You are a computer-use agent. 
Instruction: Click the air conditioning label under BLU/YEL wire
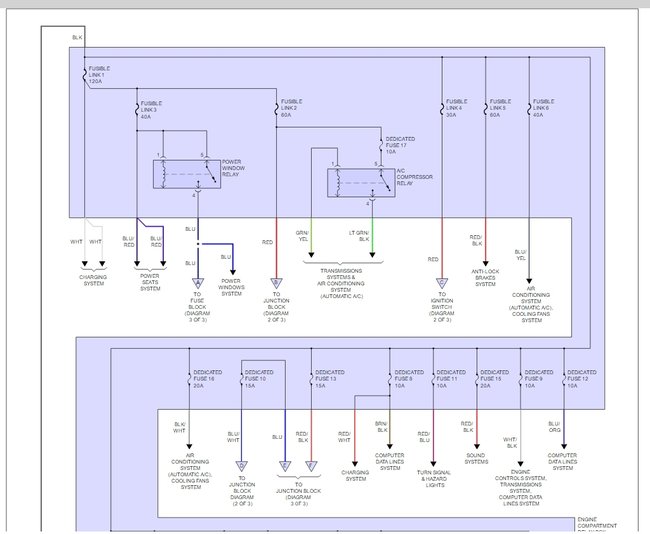[531, 304]
